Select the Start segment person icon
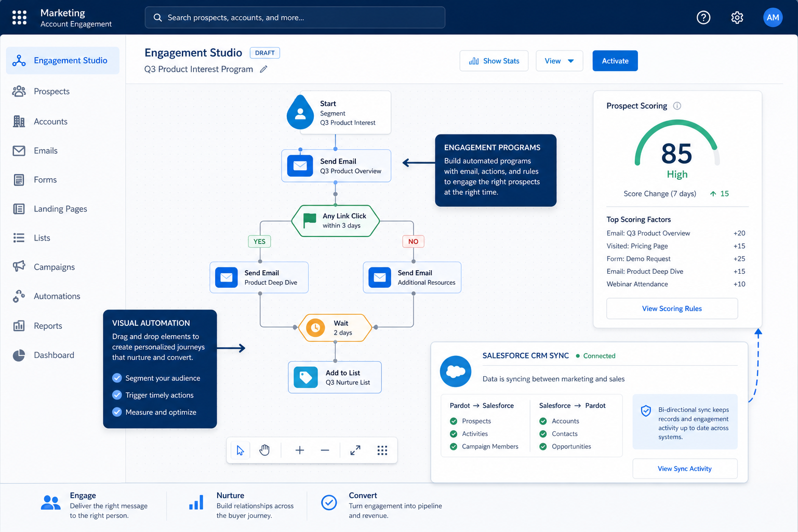The height and width of the screenshot is (532, 798). 300,112
